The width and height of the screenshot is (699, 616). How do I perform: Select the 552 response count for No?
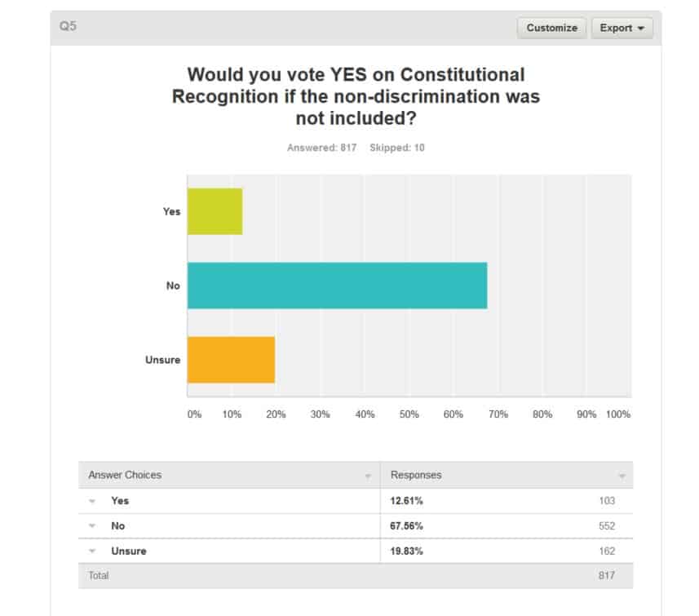click(606, 526)
